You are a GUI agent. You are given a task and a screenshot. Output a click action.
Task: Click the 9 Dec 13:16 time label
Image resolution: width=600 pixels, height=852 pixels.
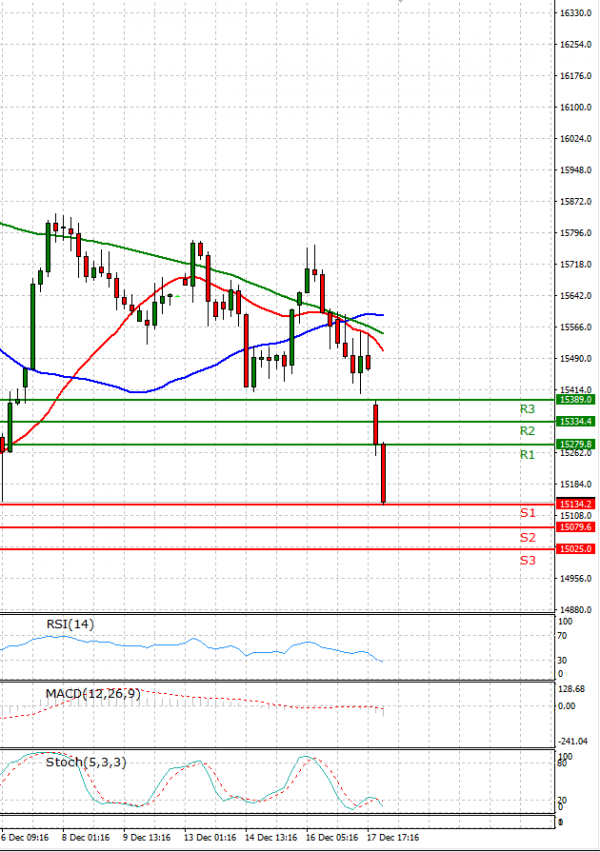click(x=147, y=837)
